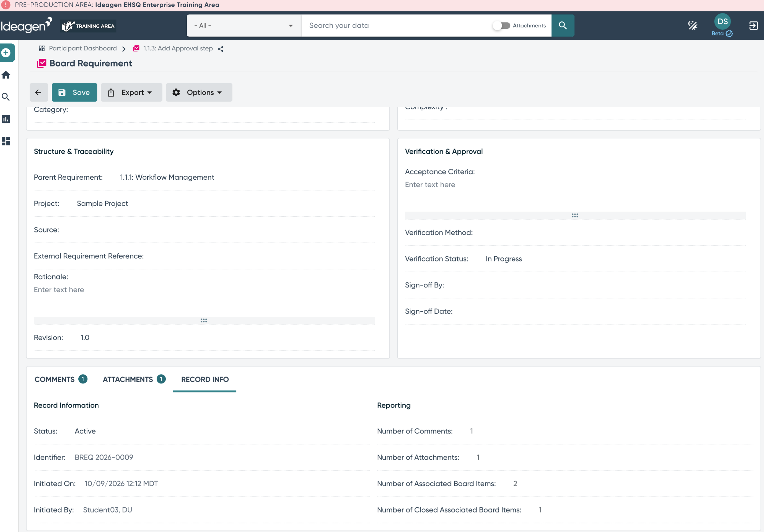Grab the Acceptance Criteria resize handle
Image resolution: width=764 pixels, height=532 pixels.
575,215
